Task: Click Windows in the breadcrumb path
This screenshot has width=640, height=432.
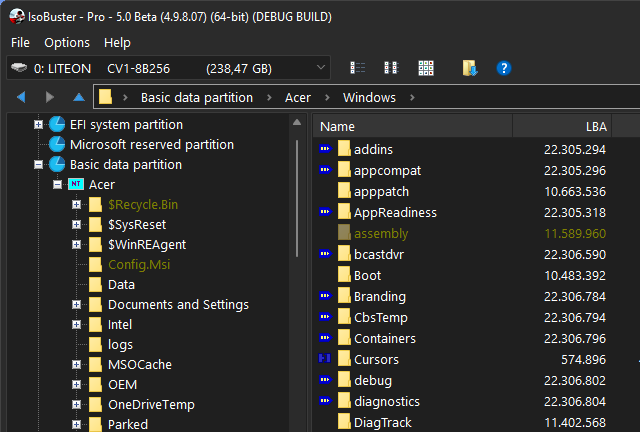Action: click(369, 98)
